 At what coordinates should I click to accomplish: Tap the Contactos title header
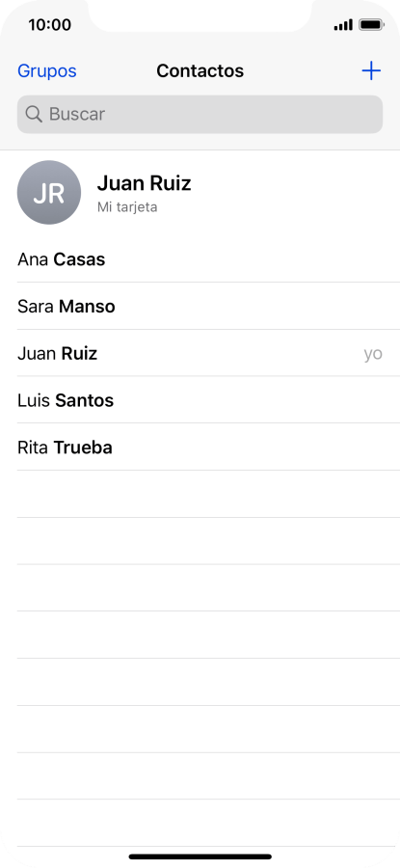pos(200,70)
